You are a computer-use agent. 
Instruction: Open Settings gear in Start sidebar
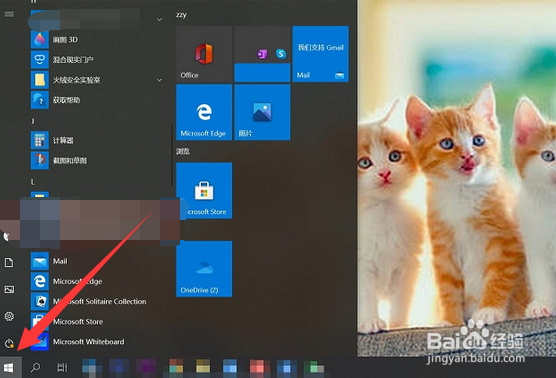(x=9, y=316)
